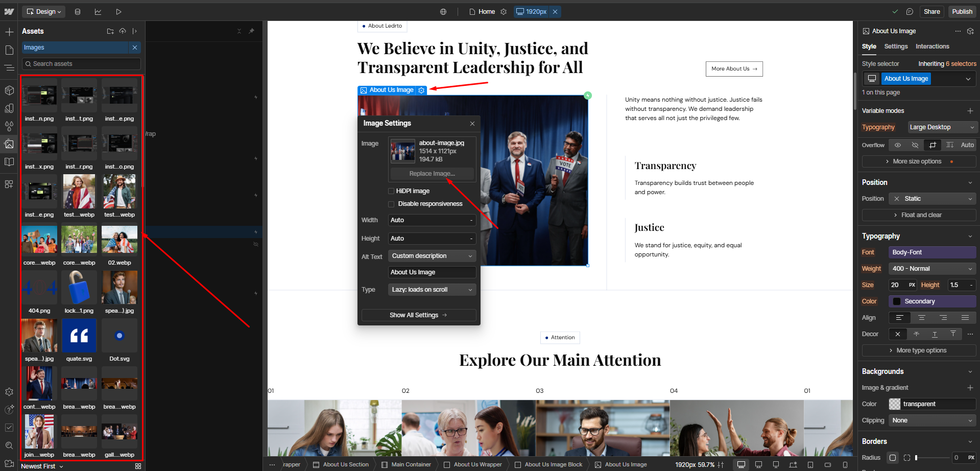Click Show All Settings button
Screen dimensions: 980x471
click(419, 315)
